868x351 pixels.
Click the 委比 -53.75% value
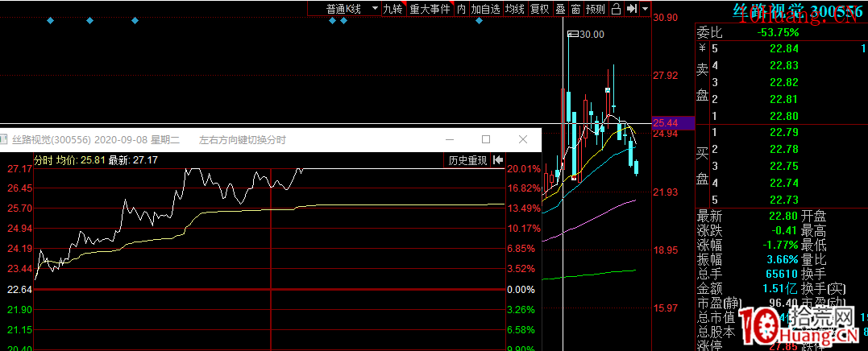[778, 33]
